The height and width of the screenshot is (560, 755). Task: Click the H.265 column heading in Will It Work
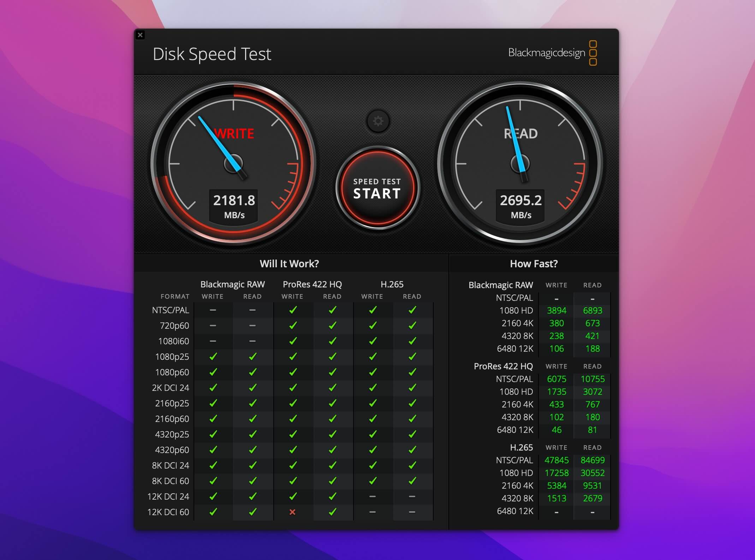(392, 284)
